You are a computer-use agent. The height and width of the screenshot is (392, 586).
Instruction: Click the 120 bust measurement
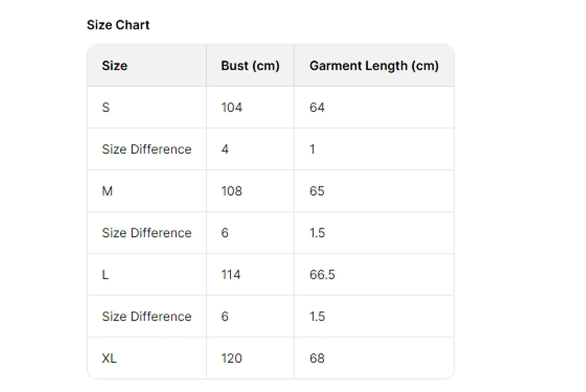tap(232, 358)
